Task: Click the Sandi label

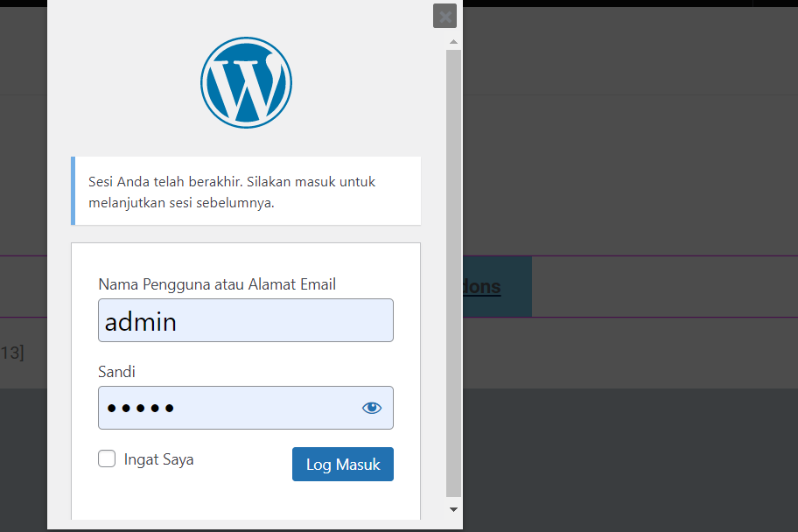Action: (116, 372)
